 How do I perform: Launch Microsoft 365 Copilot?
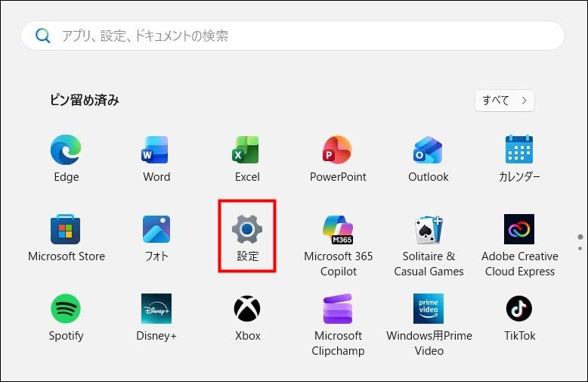338,230
